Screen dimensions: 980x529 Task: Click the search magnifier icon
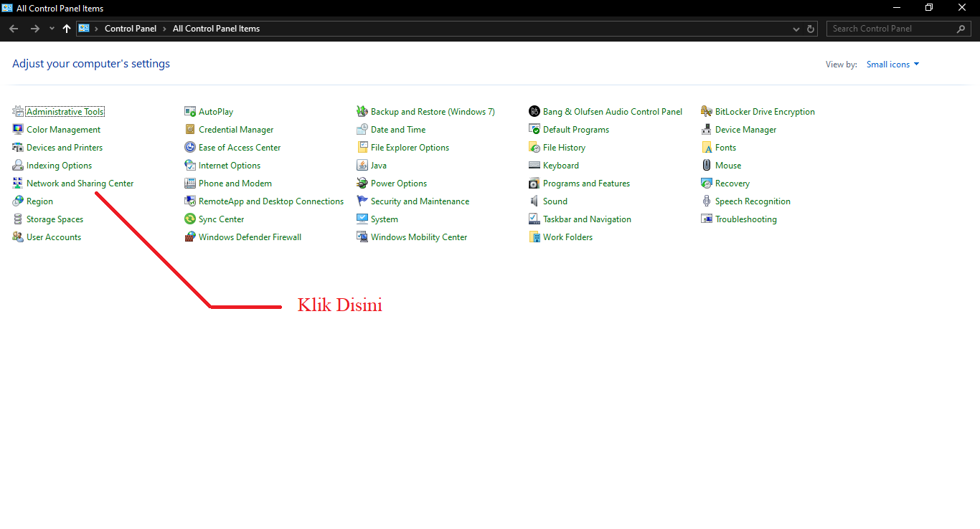click(x=962, y=29)
